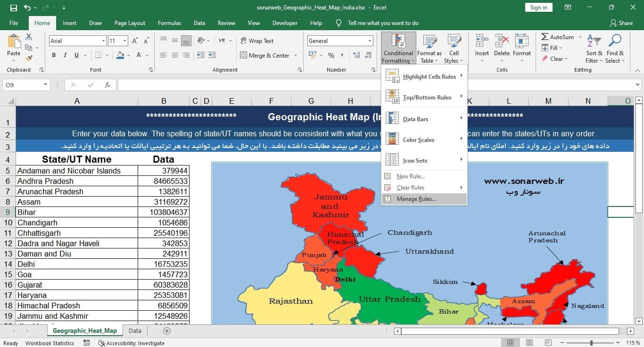Open font name dropdown Arial

[103, 41]
